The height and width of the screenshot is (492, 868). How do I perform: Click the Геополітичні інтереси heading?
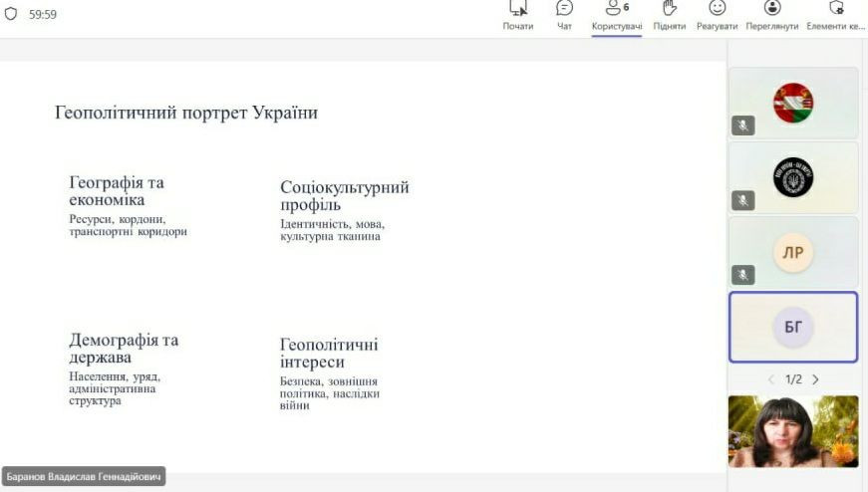point(329,354)
